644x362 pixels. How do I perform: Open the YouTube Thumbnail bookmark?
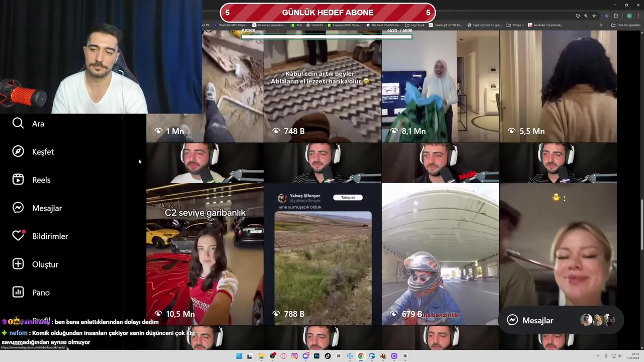click(x=545, y=25)
